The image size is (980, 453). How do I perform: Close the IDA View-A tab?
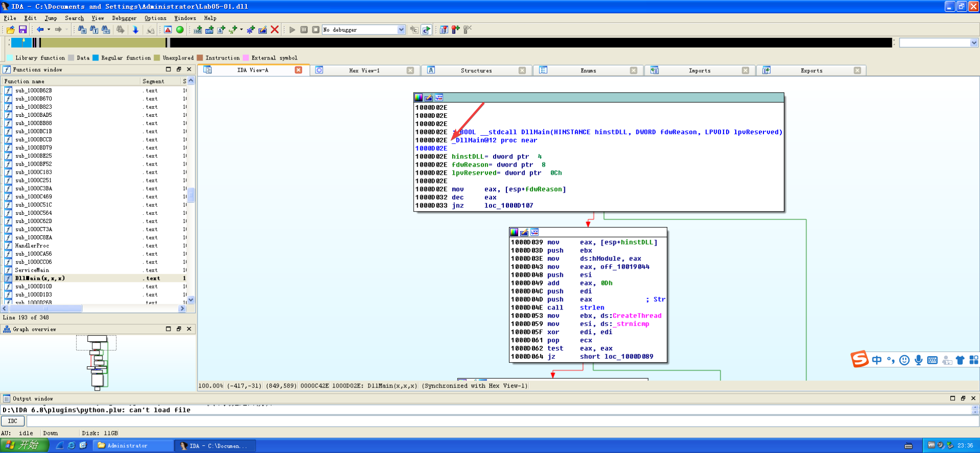299,70
